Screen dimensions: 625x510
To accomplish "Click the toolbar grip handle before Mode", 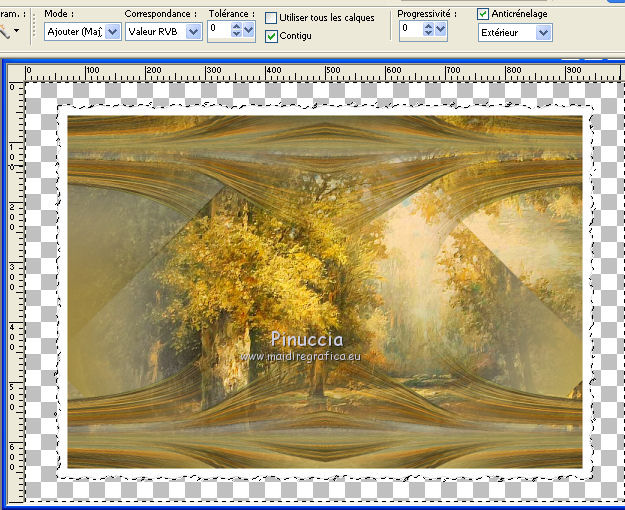I will [34, 27].
